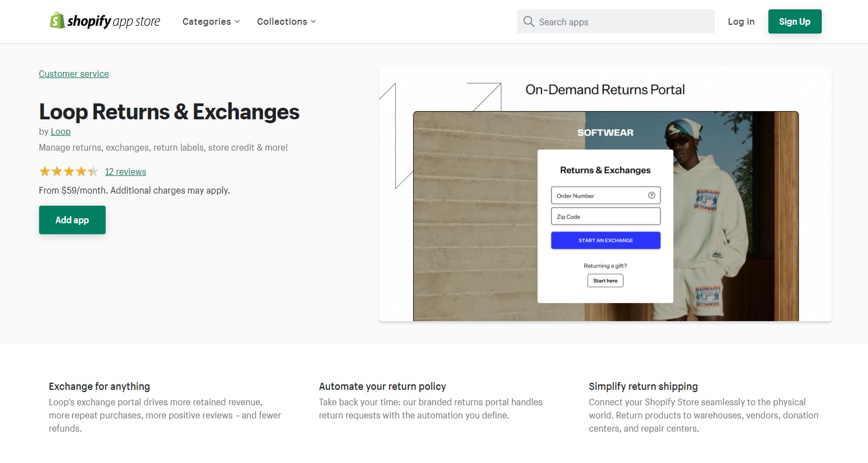Open the Log in link
Viewport: 868px width, 463px height.
pyautogui.click(x=741, y=21)
